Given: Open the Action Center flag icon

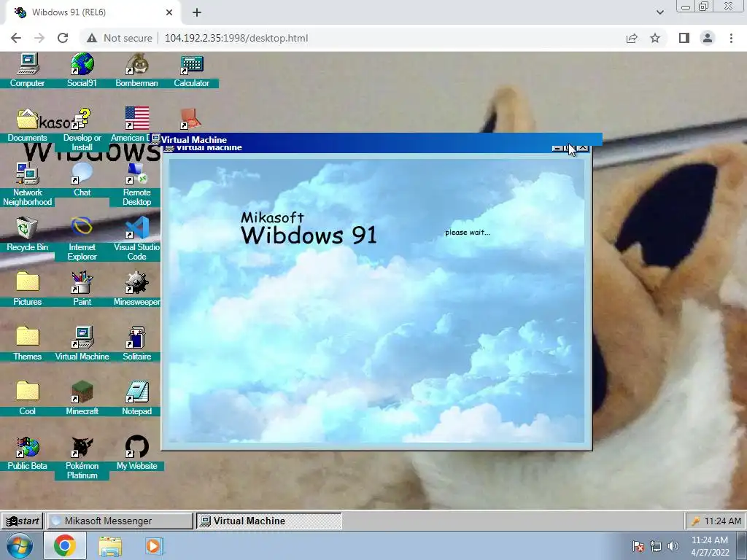Looking at the screenshot, I should (x=638, y=546).
